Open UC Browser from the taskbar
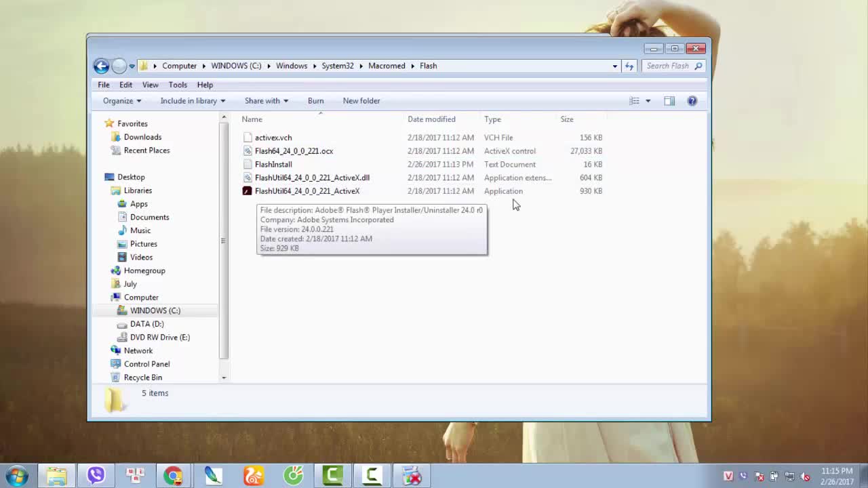The height and width of the screenshot is (488, 868). (254, 476)
